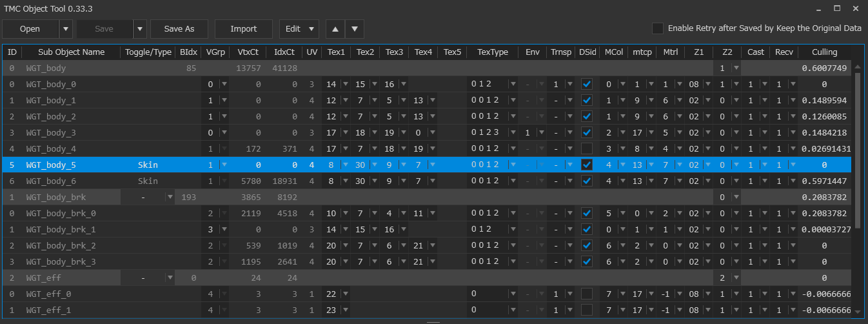Check DSid checkbox for WGT_body_4
The height and width of the screenshot is (324, 868).
[586, 148]
